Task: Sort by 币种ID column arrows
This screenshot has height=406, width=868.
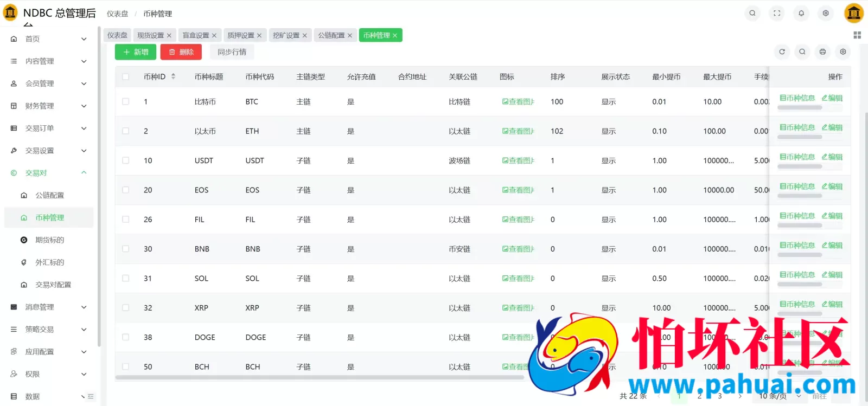Action: tap(173, 76)
